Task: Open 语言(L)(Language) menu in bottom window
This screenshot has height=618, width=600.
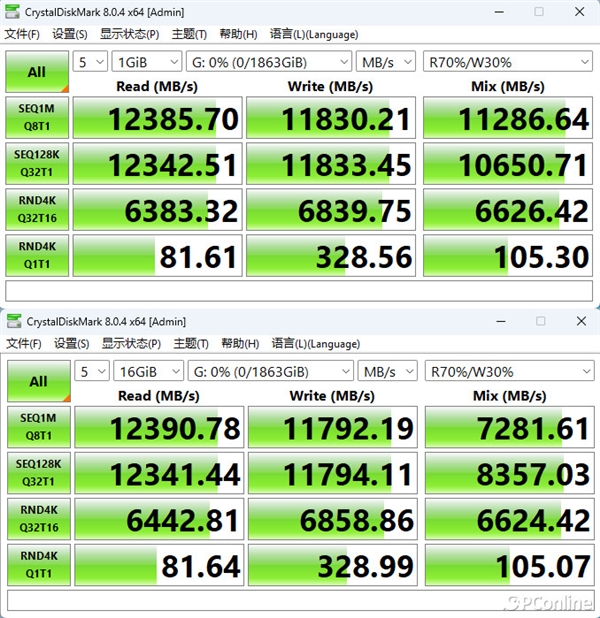Action: click(315, 344)
